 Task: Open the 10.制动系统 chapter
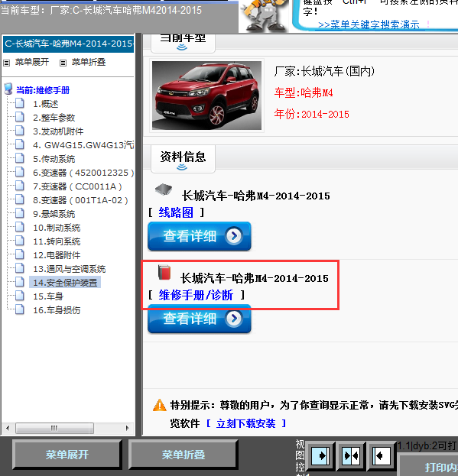coord(57,228)
